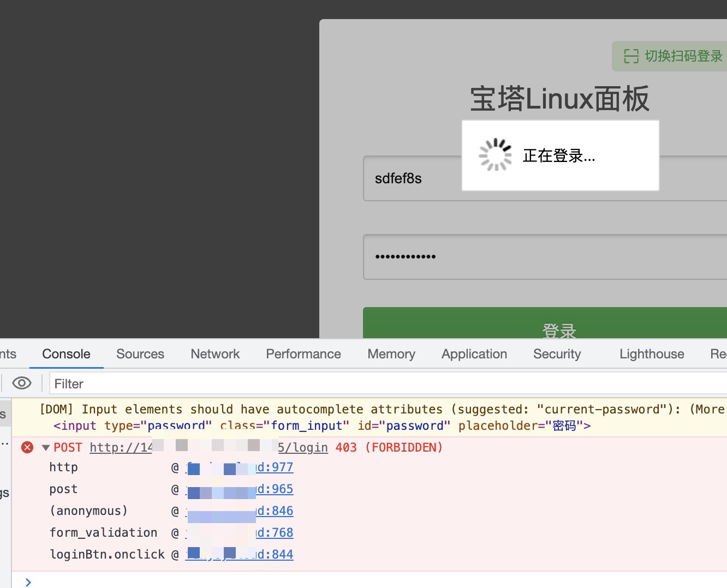Click the green 登录 button
Viewport: 727px width, 588px height.
point(545,323)
